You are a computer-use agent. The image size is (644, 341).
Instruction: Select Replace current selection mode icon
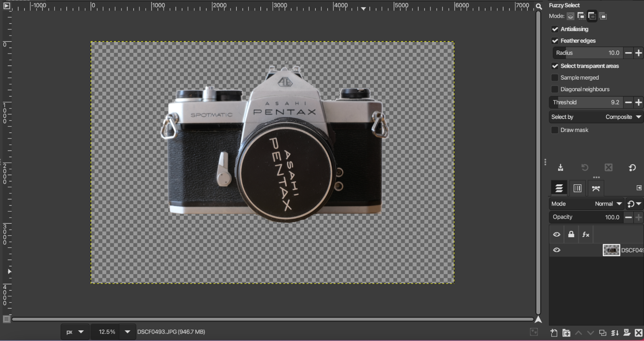click(571, 16)
